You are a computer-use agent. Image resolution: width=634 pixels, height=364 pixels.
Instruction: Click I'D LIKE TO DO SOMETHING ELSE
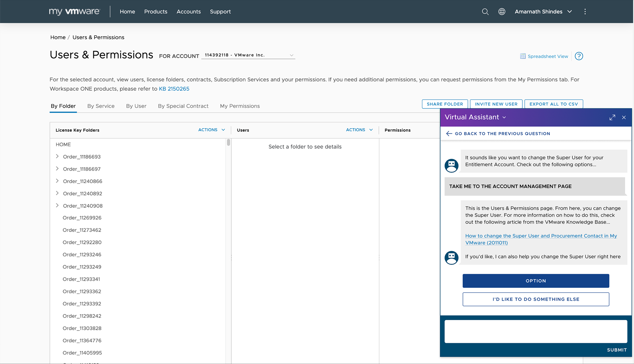click(x=536, y=299)
